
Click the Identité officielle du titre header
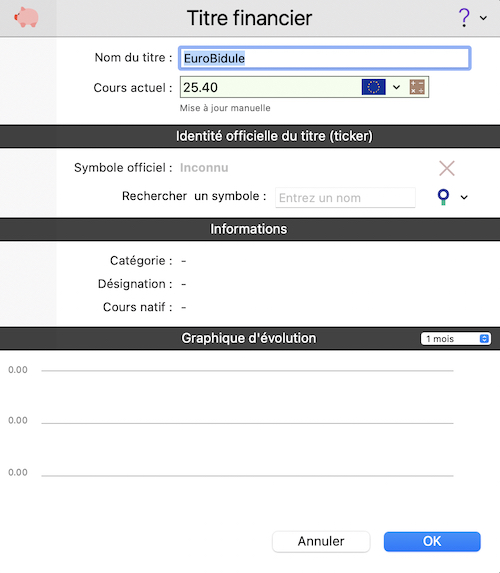pos(274,136)
